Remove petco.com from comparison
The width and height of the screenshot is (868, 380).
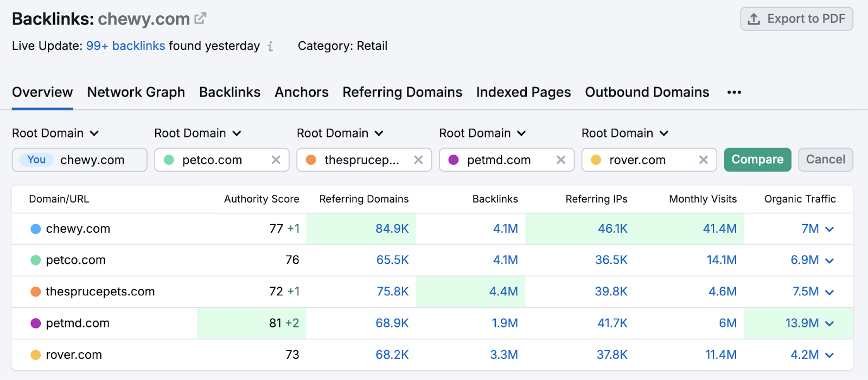276,160
